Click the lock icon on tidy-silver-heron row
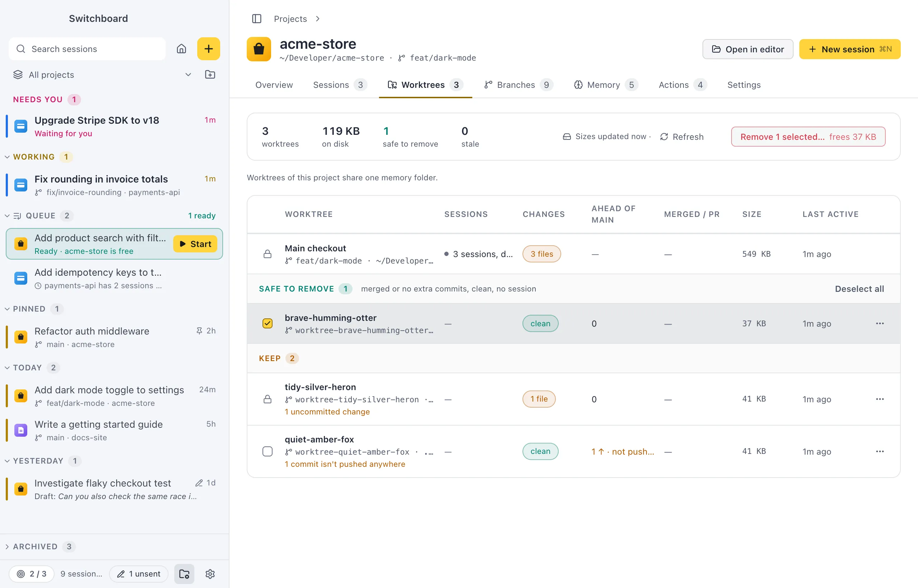The width and height of the screenshot is (918, 588). 268,399
